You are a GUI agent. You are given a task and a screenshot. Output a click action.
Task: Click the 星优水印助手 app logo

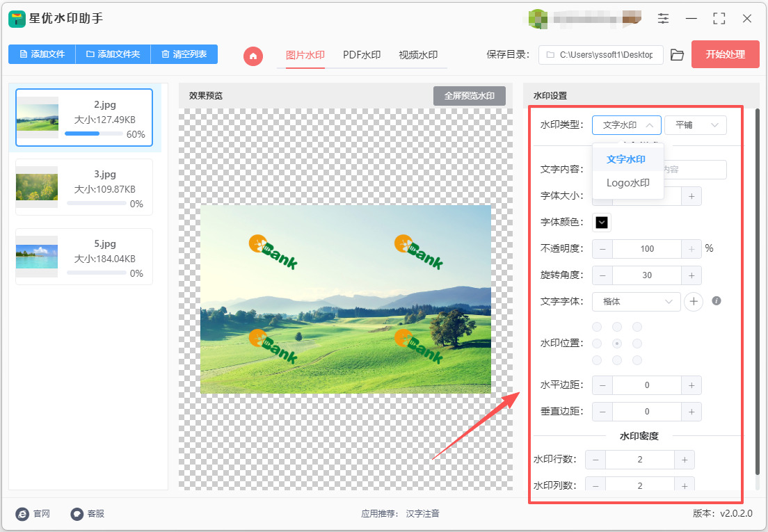17,19
